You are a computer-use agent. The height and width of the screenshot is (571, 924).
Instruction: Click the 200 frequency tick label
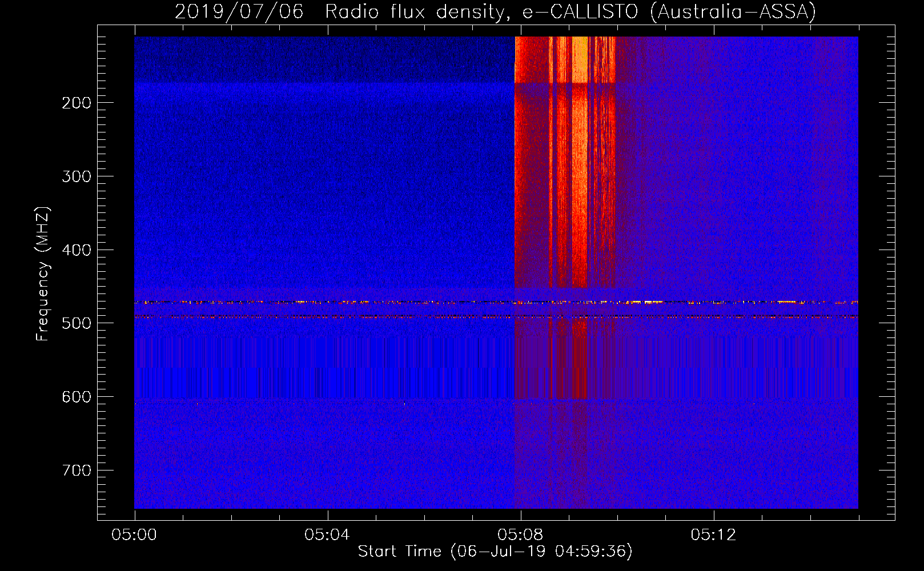[x=77, y=103]
